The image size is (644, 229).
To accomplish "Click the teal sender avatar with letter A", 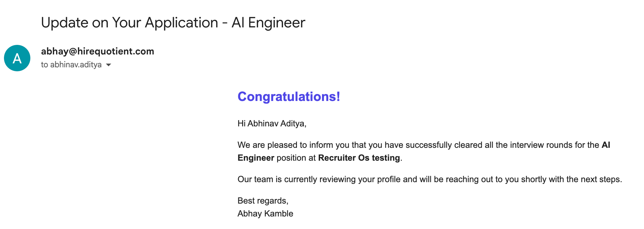I will (x=17, y=58).
